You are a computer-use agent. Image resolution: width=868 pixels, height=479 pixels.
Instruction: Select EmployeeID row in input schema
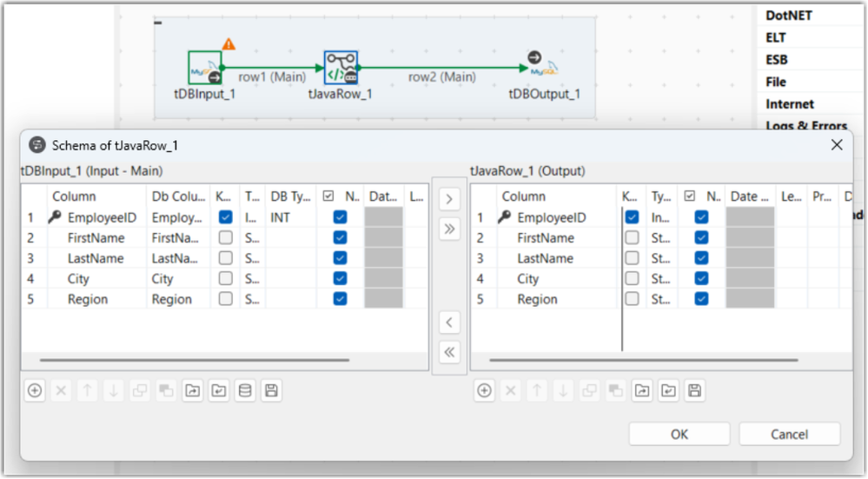(224, 217)
